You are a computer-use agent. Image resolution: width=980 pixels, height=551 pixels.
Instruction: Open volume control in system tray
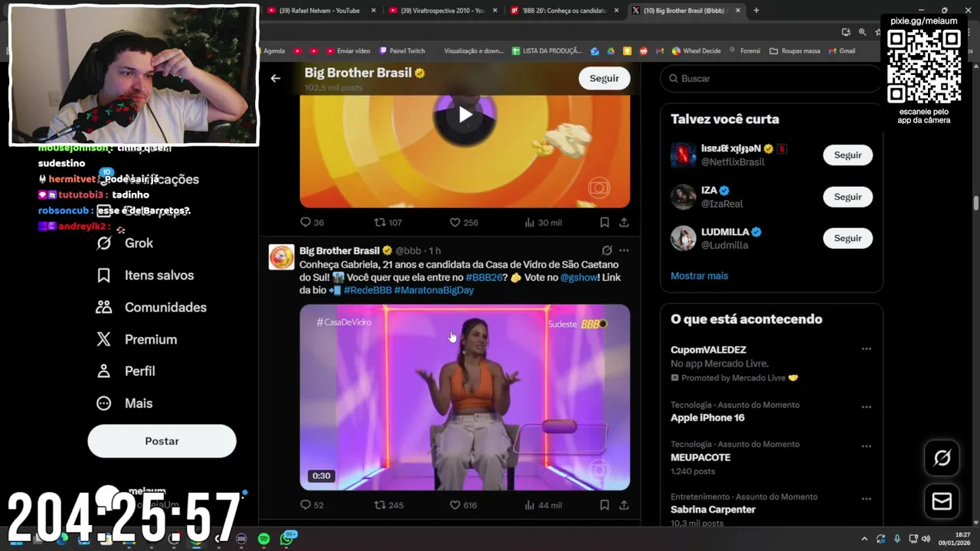(x=926, y=539)
